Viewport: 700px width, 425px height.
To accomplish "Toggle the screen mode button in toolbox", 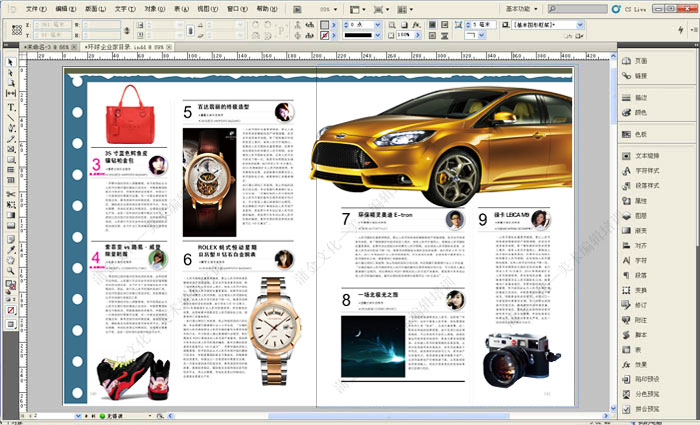I will [x=11, y=325].
